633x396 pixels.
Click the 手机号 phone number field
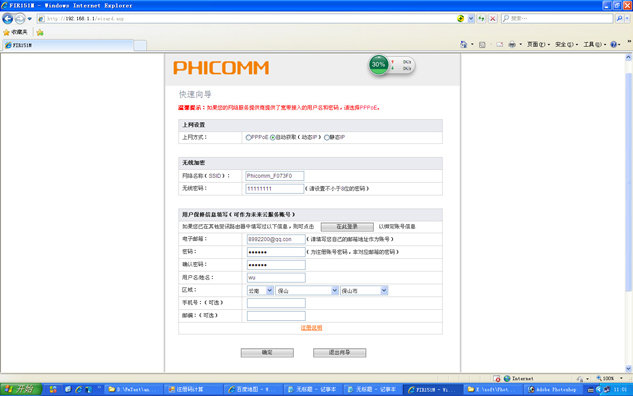[276, 303]
